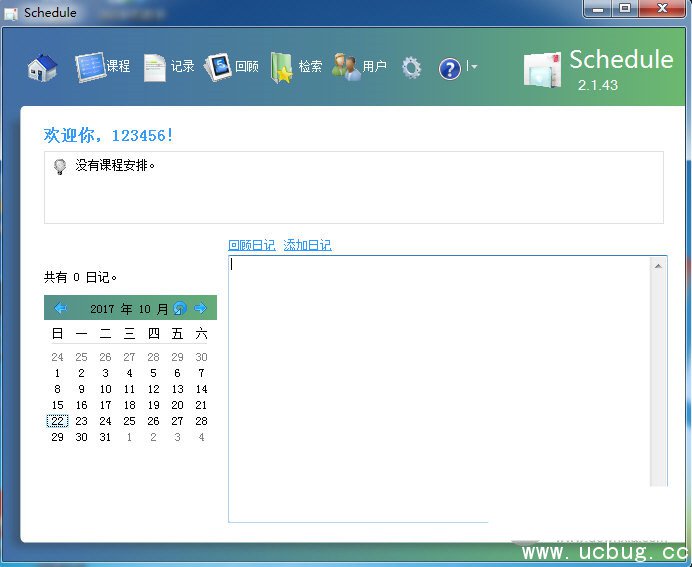Select October 31 in the calendar
Screen dimensions: 692x567
pos(105,437)
